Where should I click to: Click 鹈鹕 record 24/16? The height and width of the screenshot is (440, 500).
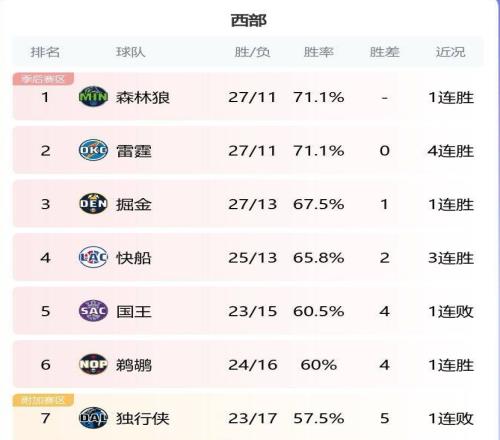pos(253,365)
